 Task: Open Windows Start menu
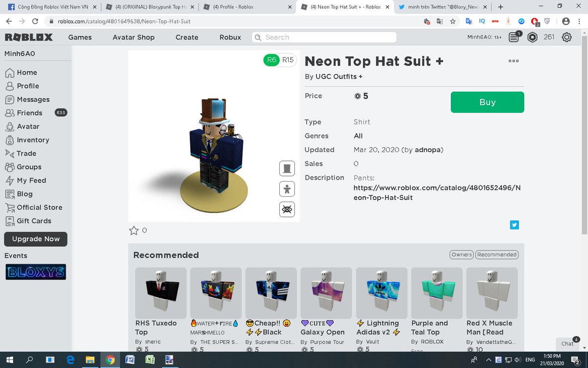click(x=9, y=360)
